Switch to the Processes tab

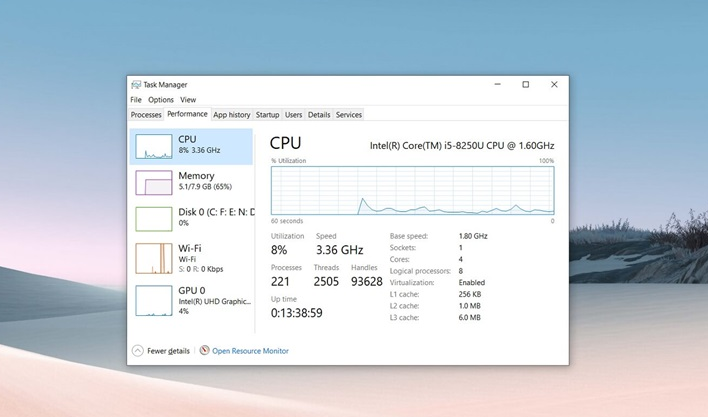pos(146,115)
